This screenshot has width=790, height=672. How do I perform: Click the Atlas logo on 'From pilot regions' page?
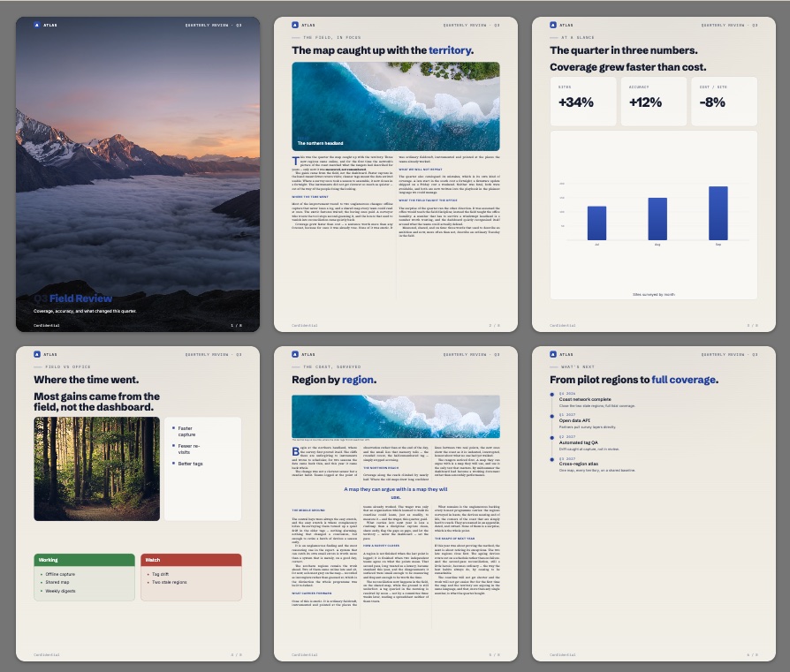(x=552, y=354)
